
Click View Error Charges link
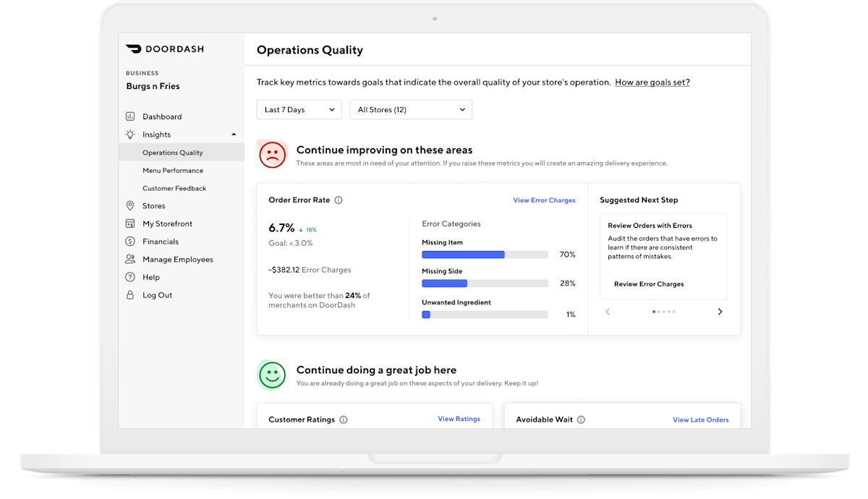[544, 200]
